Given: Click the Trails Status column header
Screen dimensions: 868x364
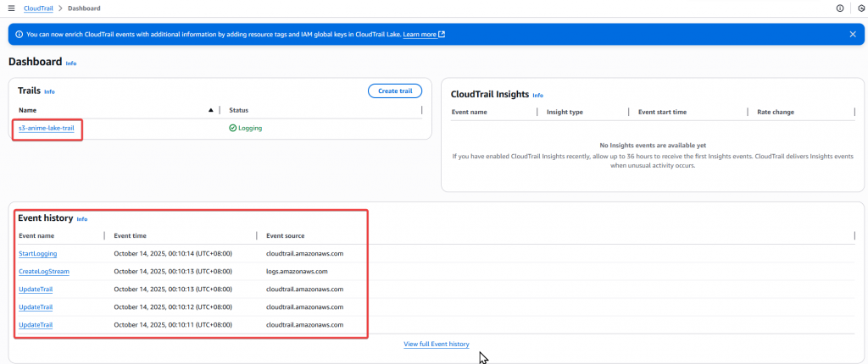Looking at the screenshot, I should 238,110.
